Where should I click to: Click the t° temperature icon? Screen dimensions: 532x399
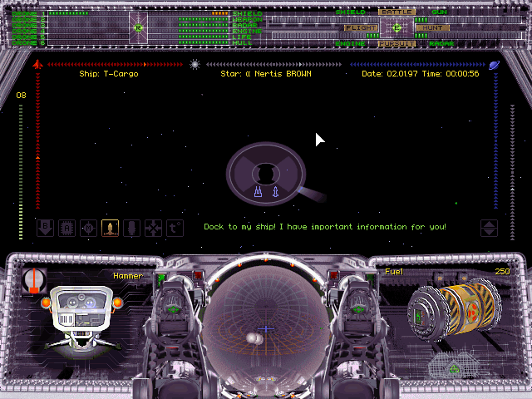pos(175,228)
